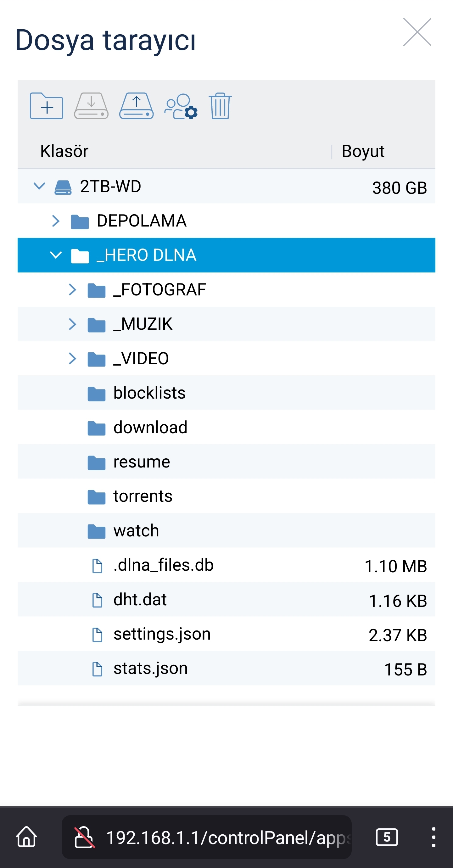This screenshot has height=868, width=453.
Task: Tap the insecure connection lock icon
Action: tap(84, 837)
